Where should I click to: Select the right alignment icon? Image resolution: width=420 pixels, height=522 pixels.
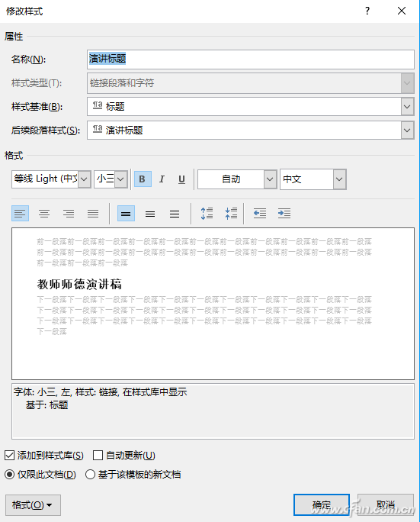point(69,214)
